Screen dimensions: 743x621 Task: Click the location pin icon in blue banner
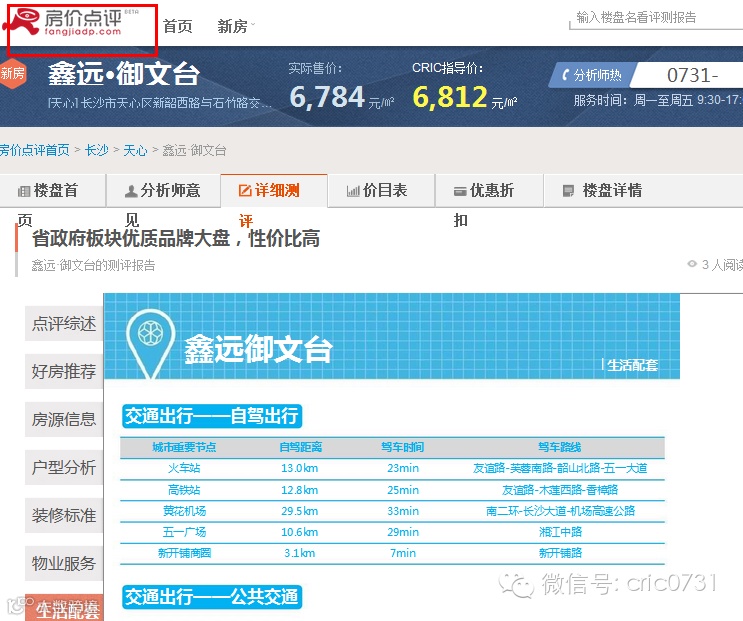point(151,344)
